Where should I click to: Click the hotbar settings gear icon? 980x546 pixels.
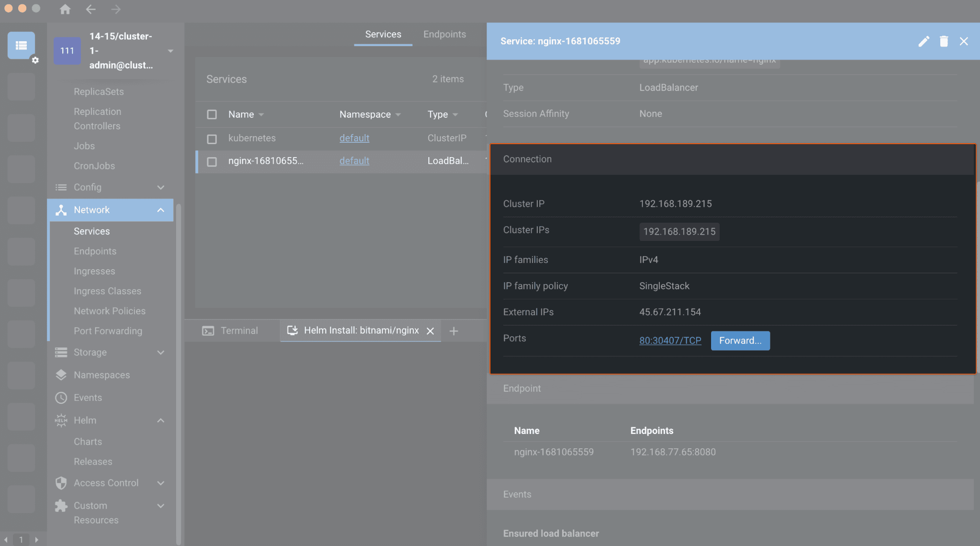[x=35, y=60]
